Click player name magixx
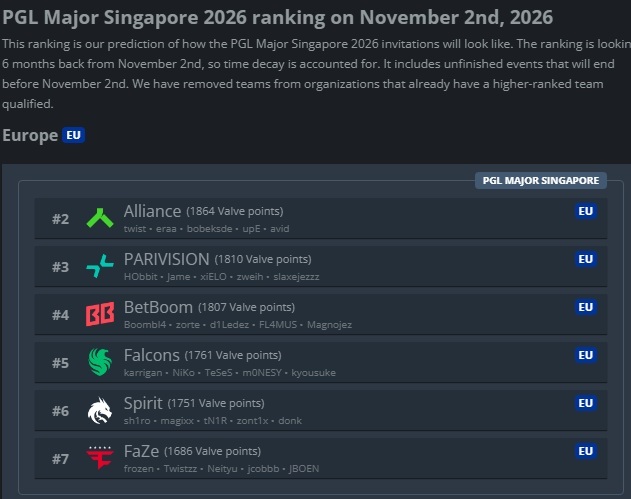This screenshot has width=631, height=499. click(177, 421)
